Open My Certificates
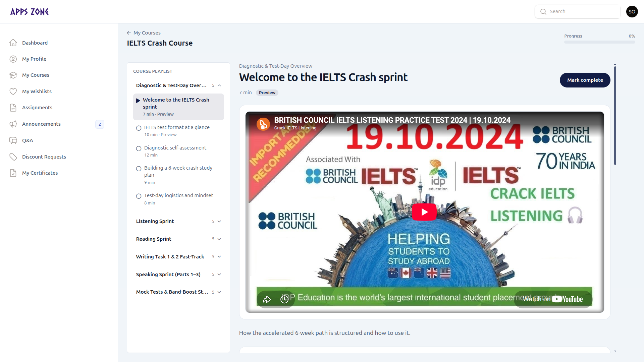Screen dimensions: 644x362 pos(40,173)
